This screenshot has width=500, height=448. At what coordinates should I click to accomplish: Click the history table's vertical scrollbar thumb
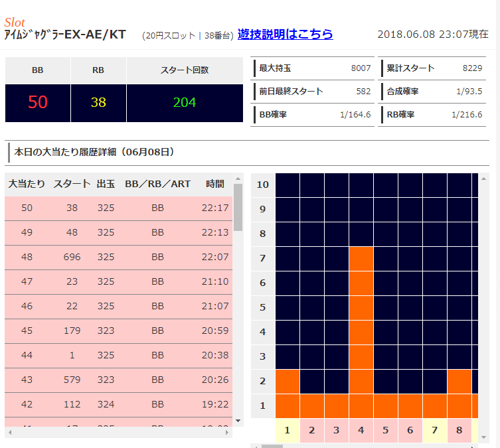[x=238, y=208]
